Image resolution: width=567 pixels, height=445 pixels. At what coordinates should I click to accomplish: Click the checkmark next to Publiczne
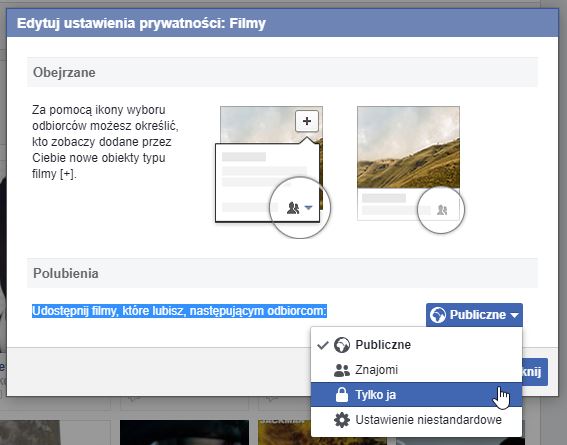323,345
